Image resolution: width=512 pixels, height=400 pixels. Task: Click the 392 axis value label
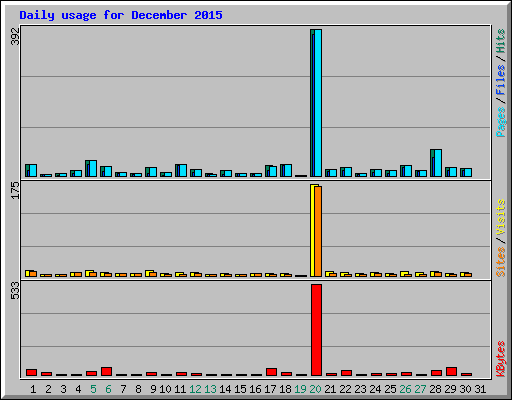(15, 36)
